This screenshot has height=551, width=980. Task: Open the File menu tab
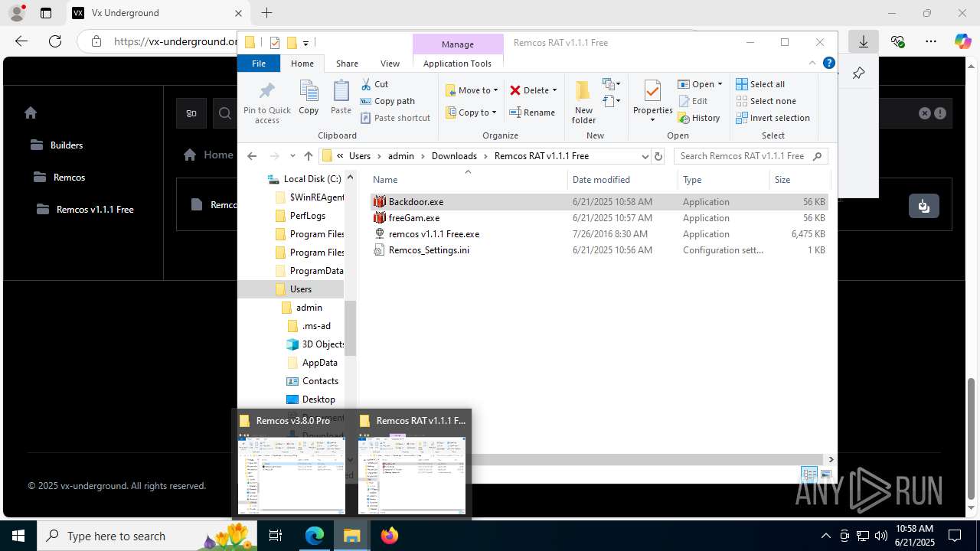coord(259,64)
